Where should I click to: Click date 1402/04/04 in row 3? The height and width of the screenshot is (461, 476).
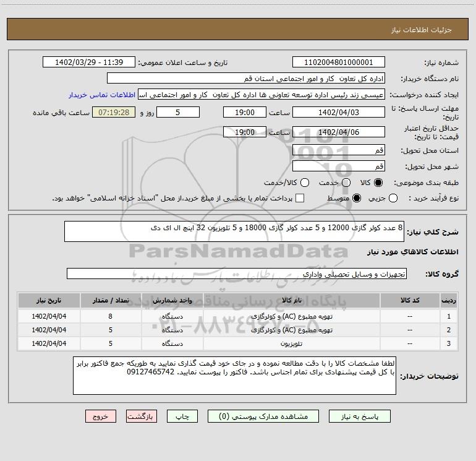pos(49,343)
